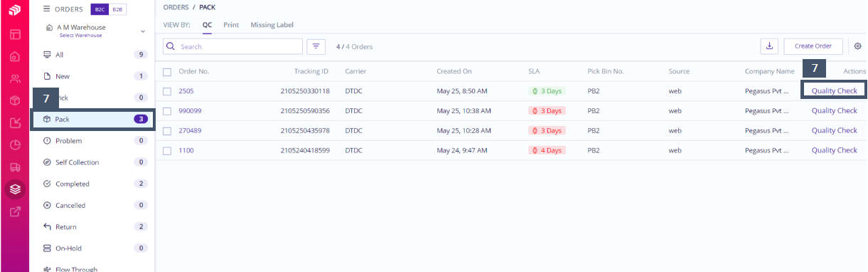Viewport: 868px width, 272px height.
Task: Tick the checkbox for order 1100
Action: pos(167,151)
